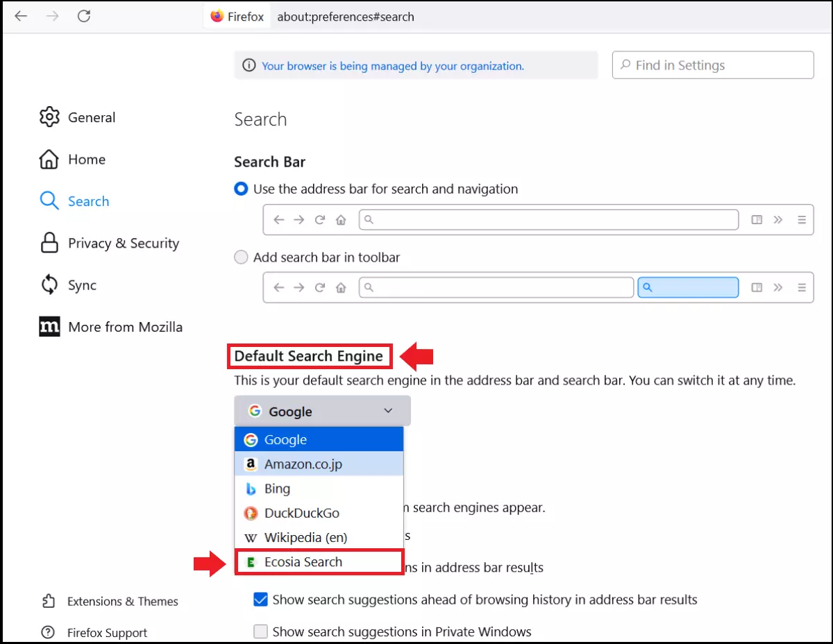This screenshot has width=833, height=644.
Task: Reload the page with the refresh icon
Action: [84, 16]
